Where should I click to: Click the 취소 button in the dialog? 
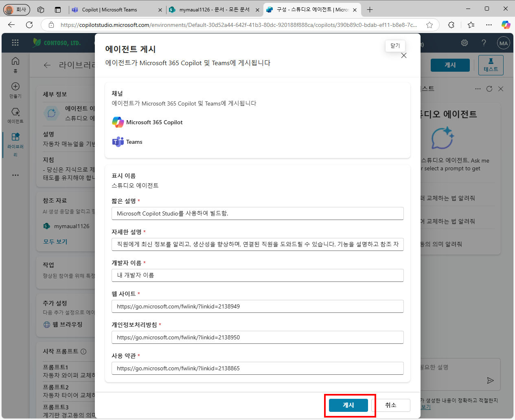tap(391, 405)
